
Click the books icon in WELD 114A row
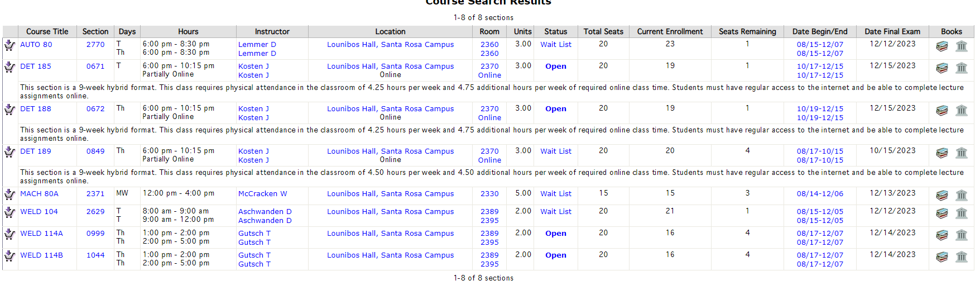point(942,235)
